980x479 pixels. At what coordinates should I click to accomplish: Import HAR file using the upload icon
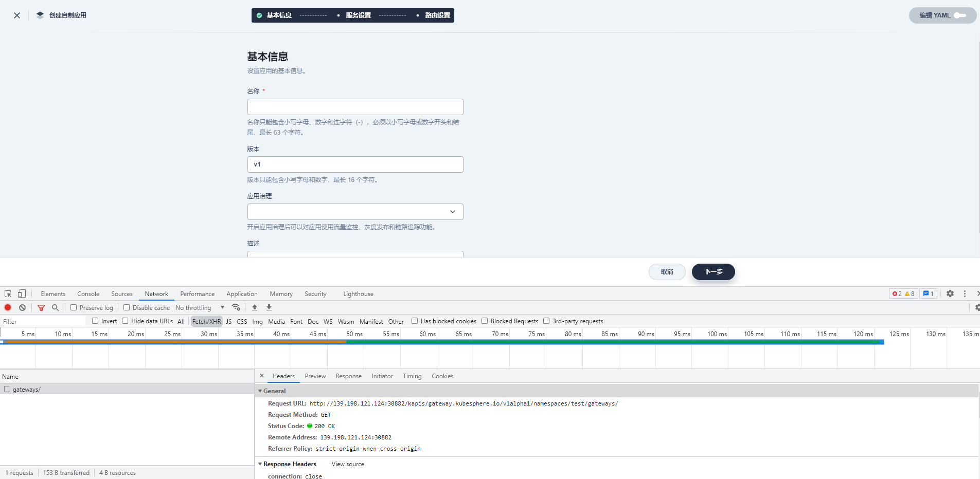[255, 307]
